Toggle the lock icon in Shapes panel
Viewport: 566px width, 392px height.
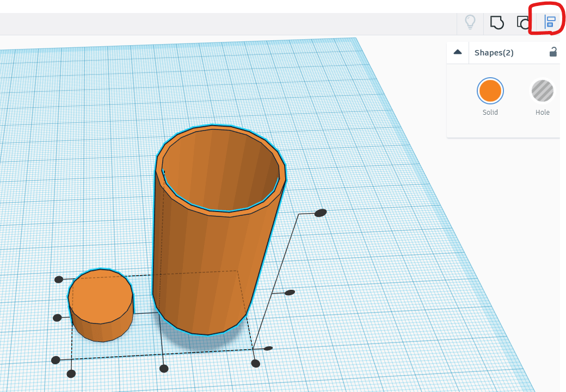[x=552, y=52]
